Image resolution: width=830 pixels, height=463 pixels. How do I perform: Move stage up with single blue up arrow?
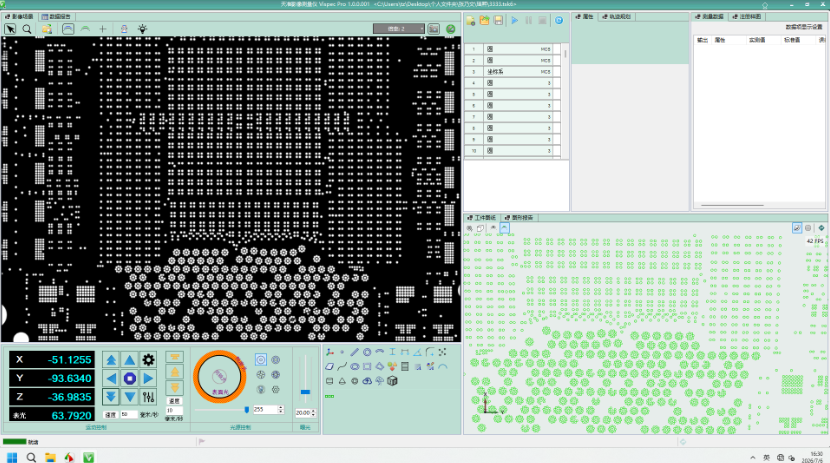pos(130,360)
